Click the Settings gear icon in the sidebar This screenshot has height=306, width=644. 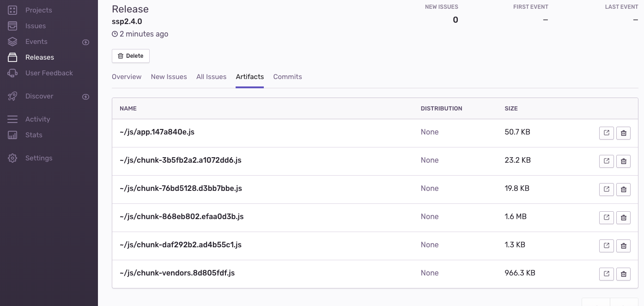click(12, 158)
